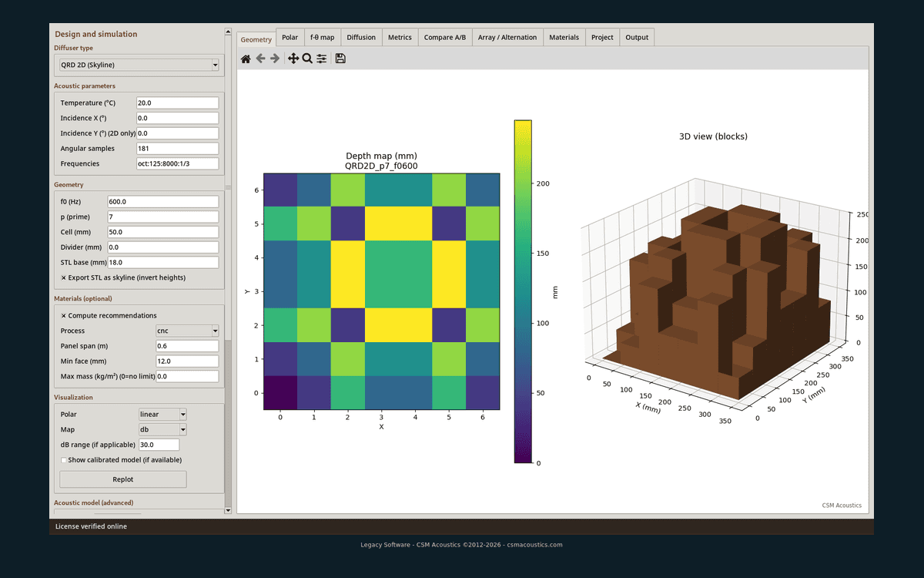924x578 pixels.
Task: Click the f0 (Hz) input field
Action: (163, 201)
